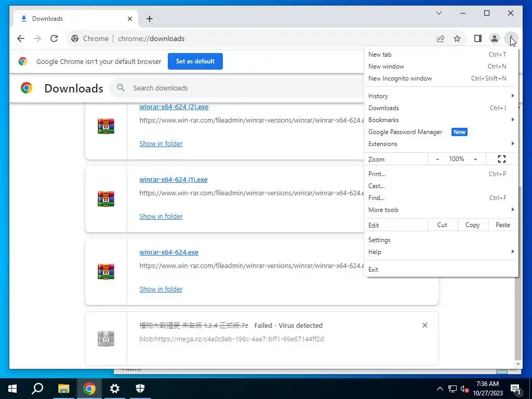Decrease zoom with the minus button
The image size is (532, 399).
click(437, 159)
